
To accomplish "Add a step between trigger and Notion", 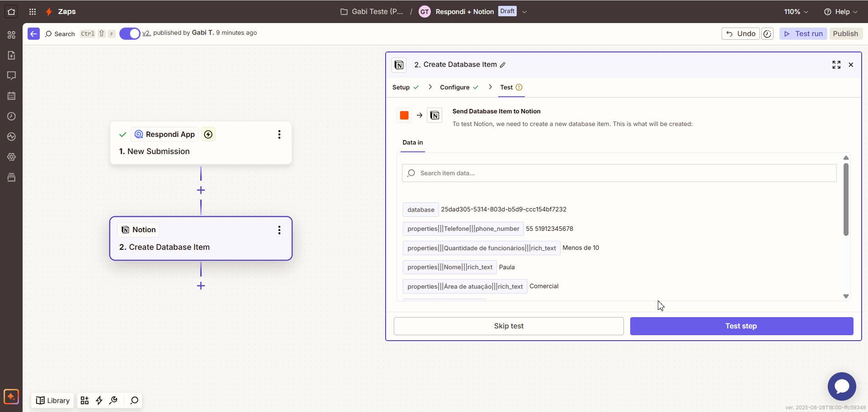I will tap(201, 190).
